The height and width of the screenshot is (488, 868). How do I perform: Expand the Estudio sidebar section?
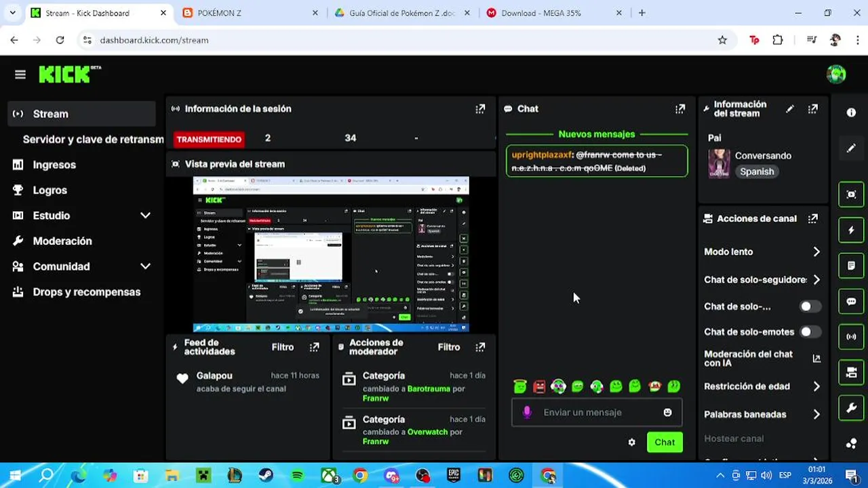145,216
